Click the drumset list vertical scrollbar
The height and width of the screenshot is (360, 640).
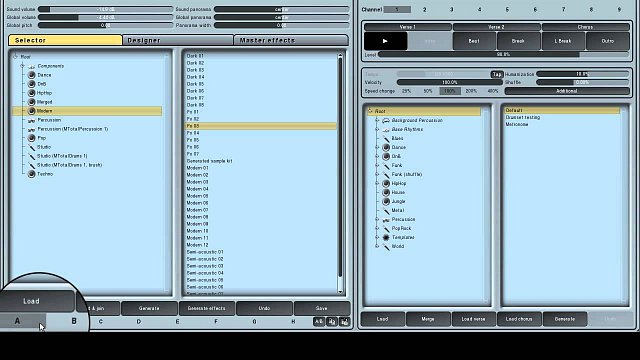point(340,173)
